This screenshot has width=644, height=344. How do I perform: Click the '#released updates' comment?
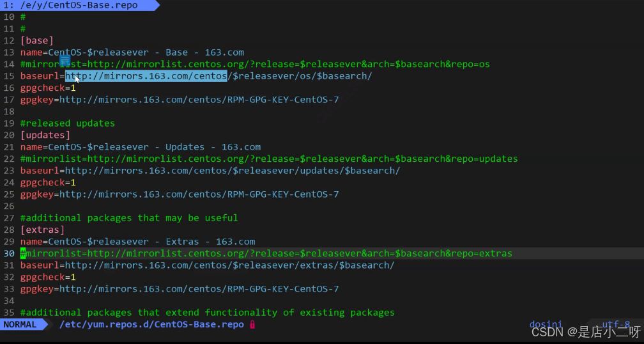click(x=67, y=123)
